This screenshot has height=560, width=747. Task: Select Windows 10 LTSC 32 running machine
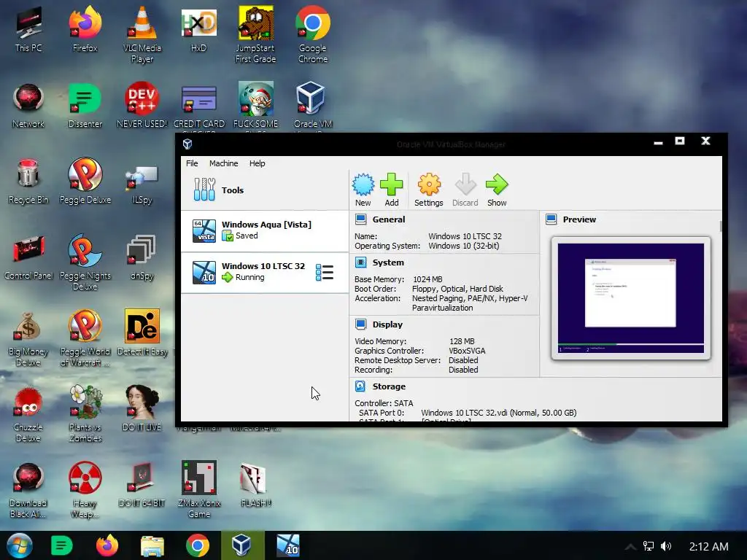(x=265, y=273)
